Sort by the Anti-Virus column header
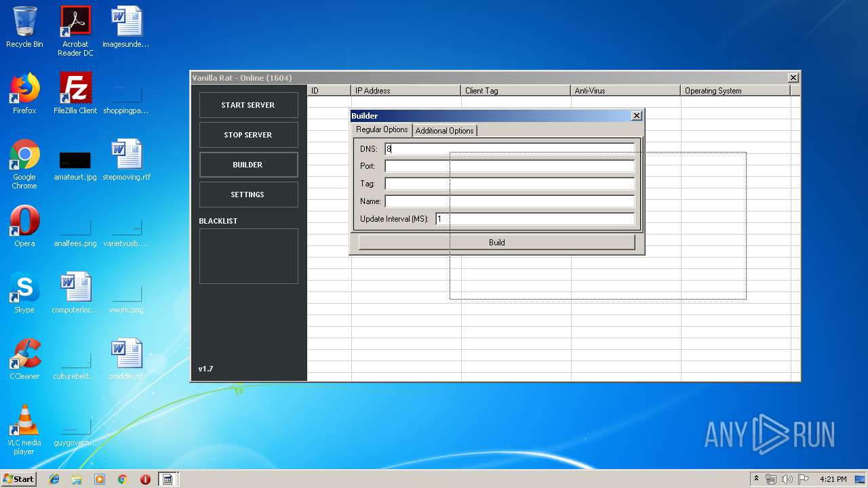 625,90
